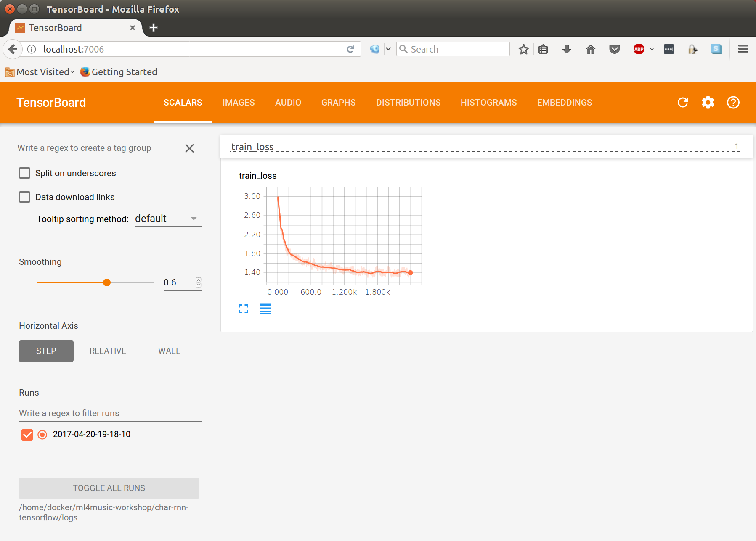Switch to the IMAGES tab

[x=239, y=103]
